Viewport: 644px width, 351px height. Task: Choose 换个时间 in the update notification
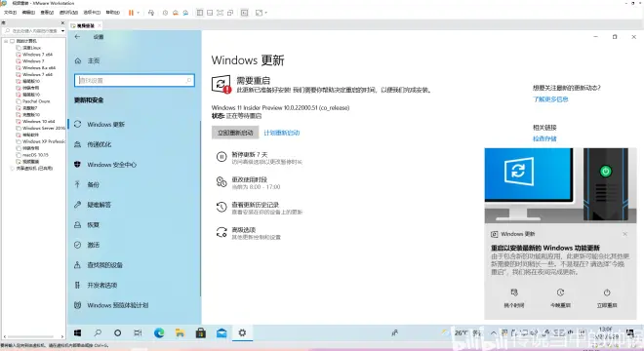click(x=514, y=298)
